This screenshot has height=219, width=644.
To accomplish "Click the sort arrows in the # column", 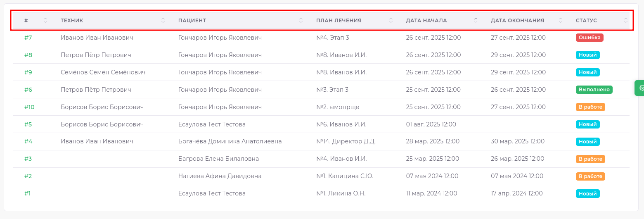I will coord(45,20).
